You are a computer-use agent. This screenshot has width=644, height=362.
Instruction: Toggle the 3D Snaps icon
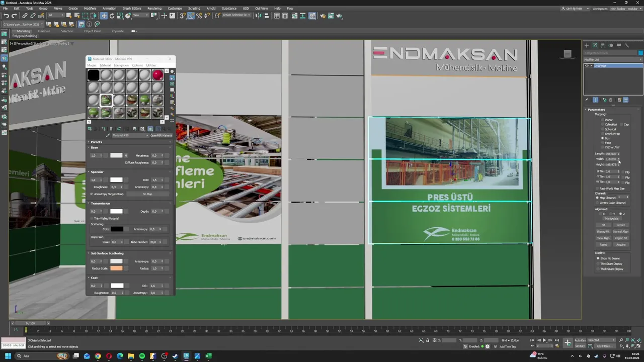pos(183,16)
